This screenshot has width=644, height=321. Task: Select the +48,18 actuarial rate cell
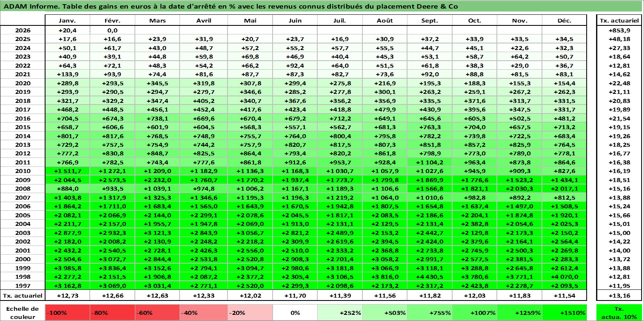[619, 39]
